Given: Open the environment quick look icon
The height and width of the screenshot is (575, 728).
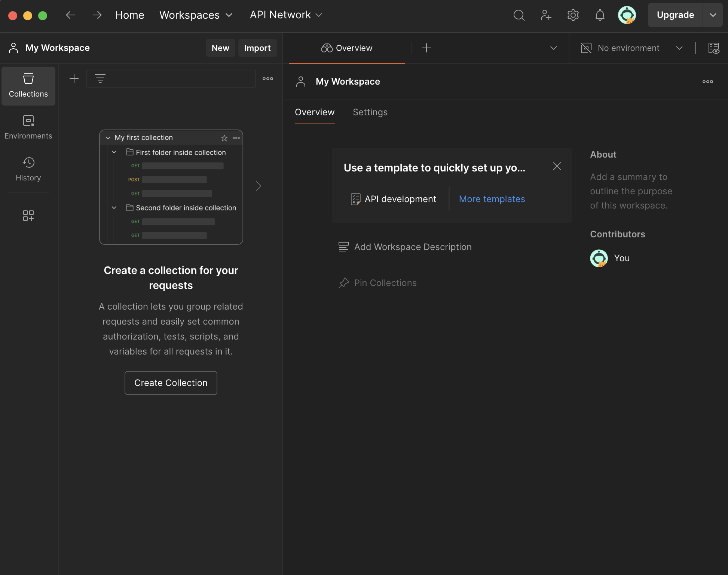Looking at the screenshot, I should pyautogui.click(x=714, y=48).
